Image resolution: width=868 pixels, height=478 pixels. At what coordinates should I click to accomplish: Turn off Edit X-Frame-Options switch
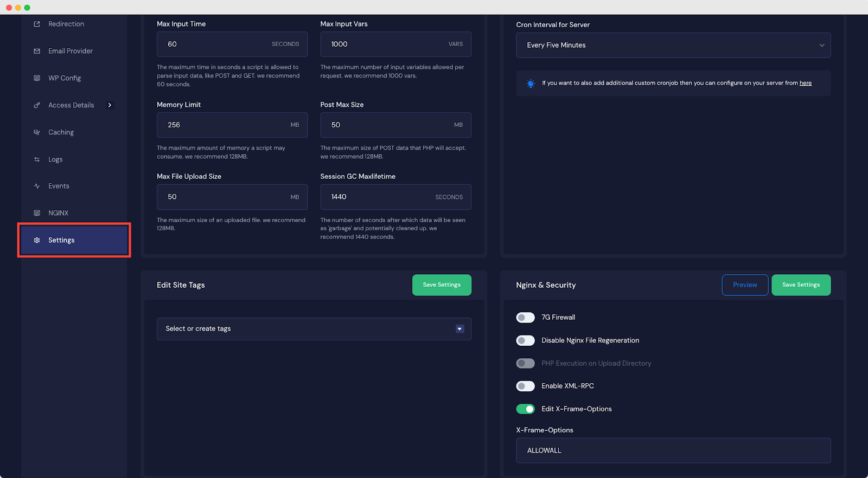pos(525,409)
